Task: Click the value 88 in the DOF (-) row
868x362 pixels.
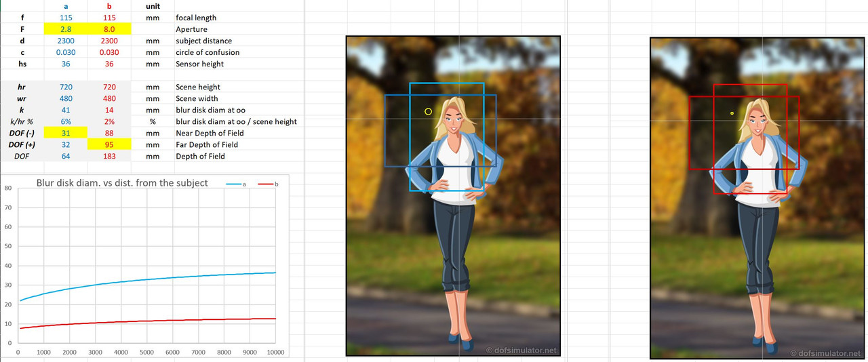Action: coord(109,134)
